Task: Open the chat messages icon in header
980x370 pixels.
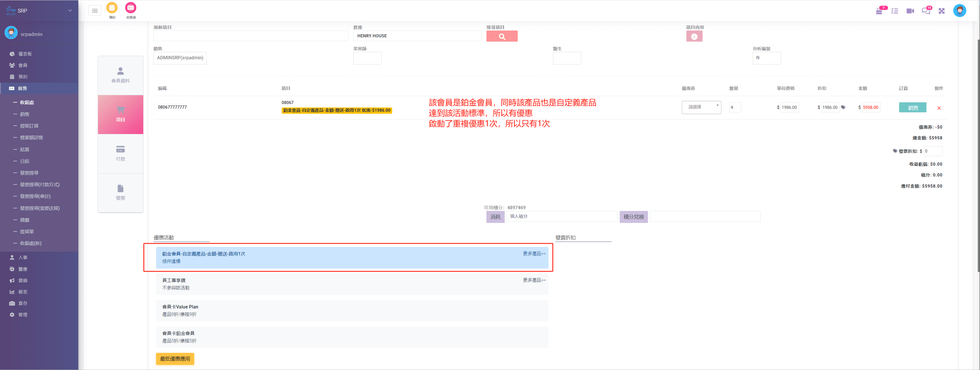Action: coord(925,11)
